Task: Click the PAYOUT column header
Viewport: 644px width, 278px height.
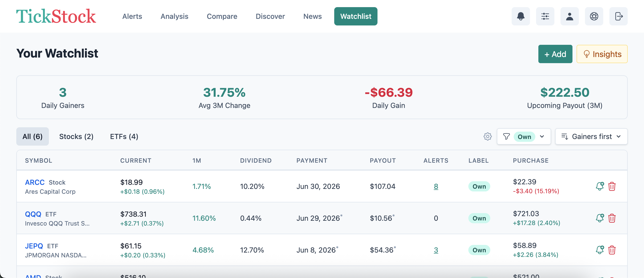Action: 383,161
